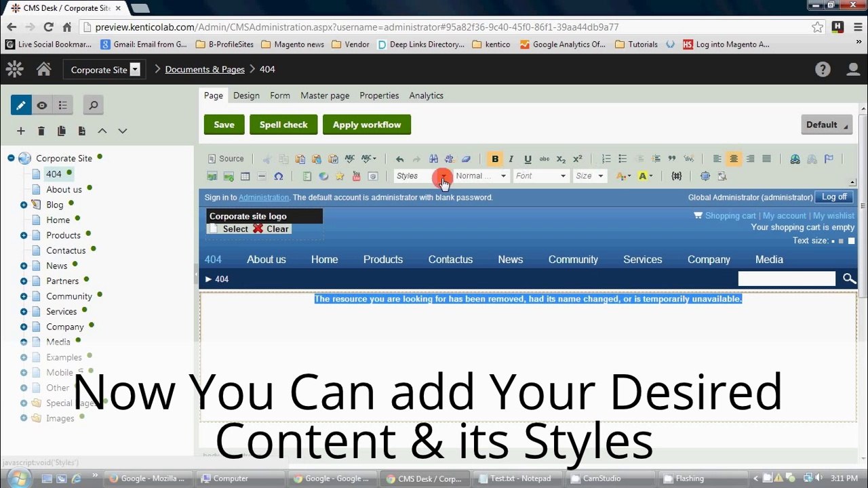868x488 pixels.
Task: Add a new document with plus icon
Action: click(x=21, y=131)
